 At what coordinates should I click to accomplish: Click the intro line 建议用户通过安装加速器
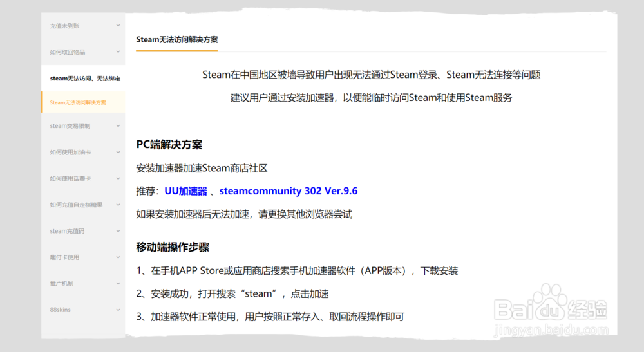pyautogui.click(x=372, y=98)
